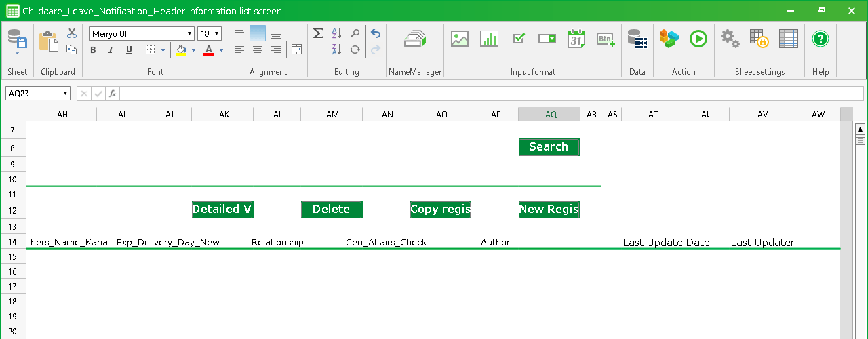
Task: Open the Data database table icon
Action: click(x=637, y=39)
